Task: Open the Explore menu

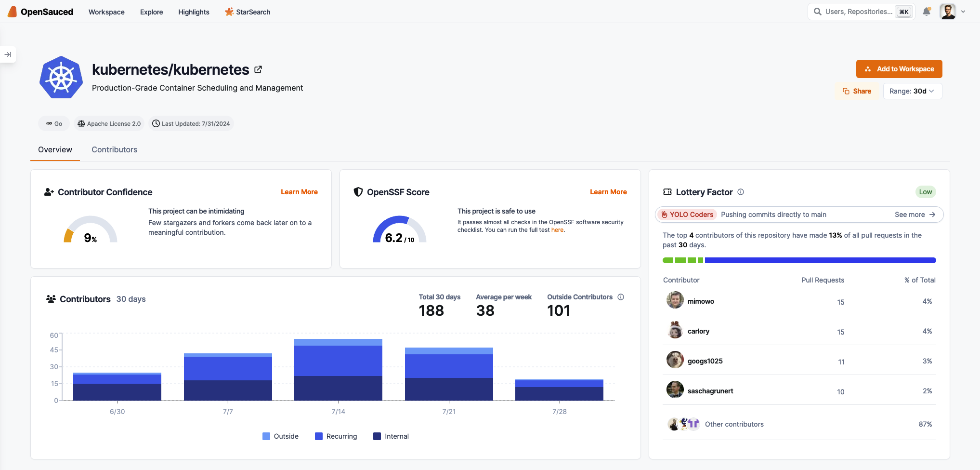Action: pos(151,12)
